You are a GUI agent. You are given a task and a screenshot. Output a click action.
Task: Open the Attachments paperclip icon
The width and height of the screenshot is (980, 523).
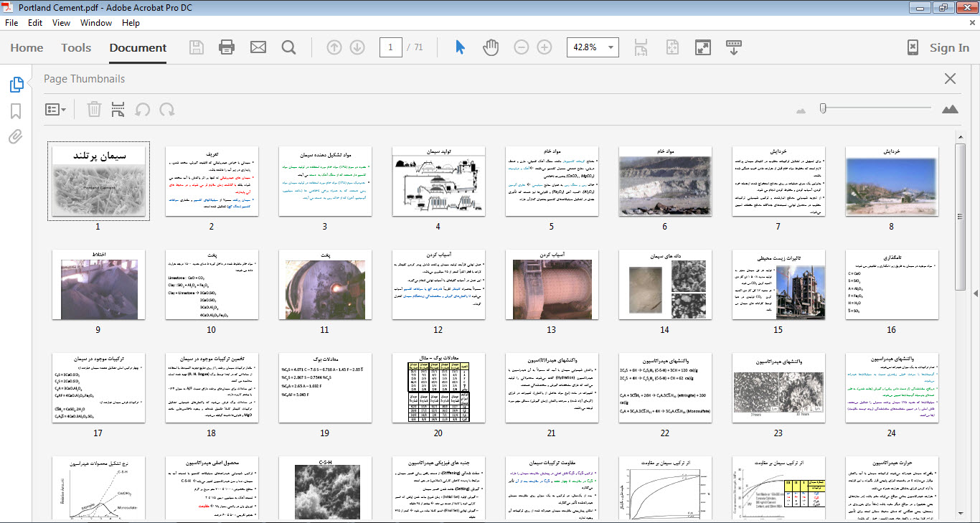point(16,136)
